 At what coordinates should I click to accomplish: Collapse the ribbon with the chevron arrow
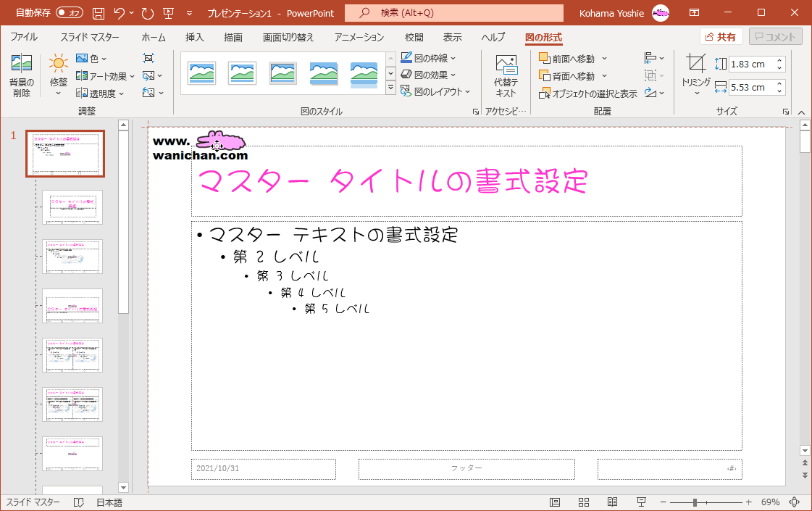[x=801, y=112]
